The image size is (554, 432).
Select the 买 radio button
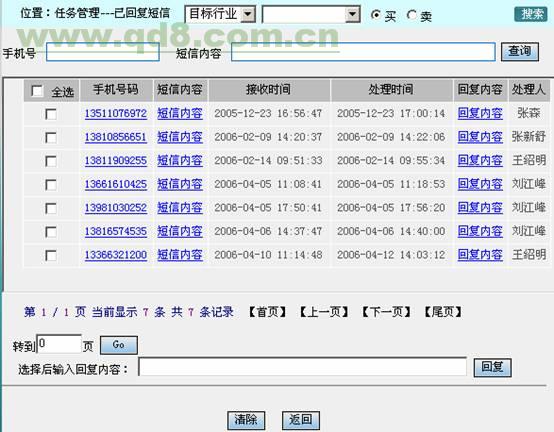tap(376, 15)
